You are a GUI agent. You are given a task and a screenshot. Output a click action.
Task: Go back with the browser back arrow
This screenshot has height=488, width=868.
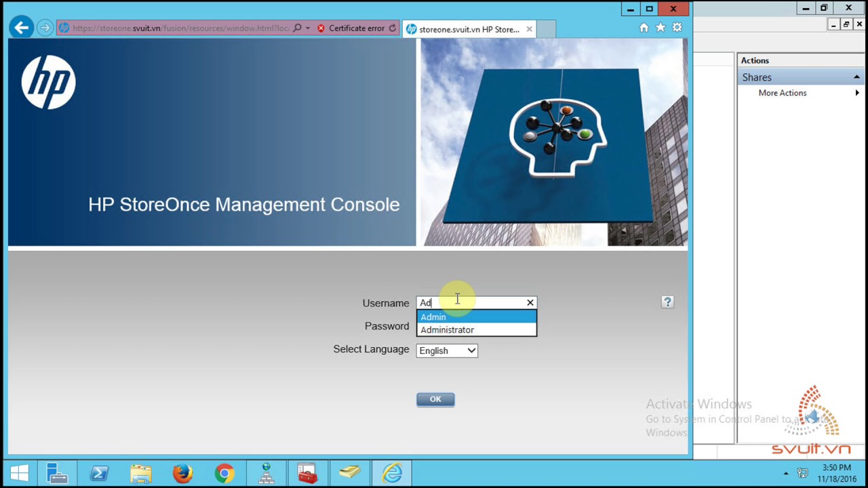pyautogui.click(x=22, y=28)
